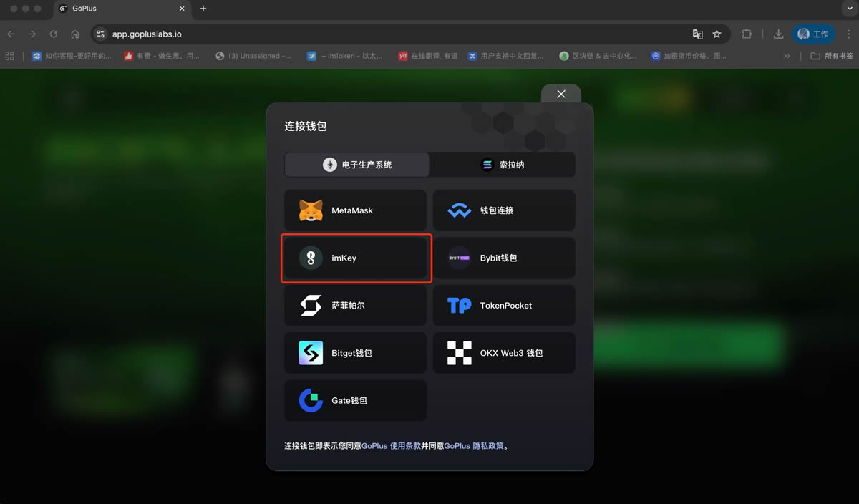Open the apps grid icon in bookmarks bar
859x504 pixels.
coord(10,56)
